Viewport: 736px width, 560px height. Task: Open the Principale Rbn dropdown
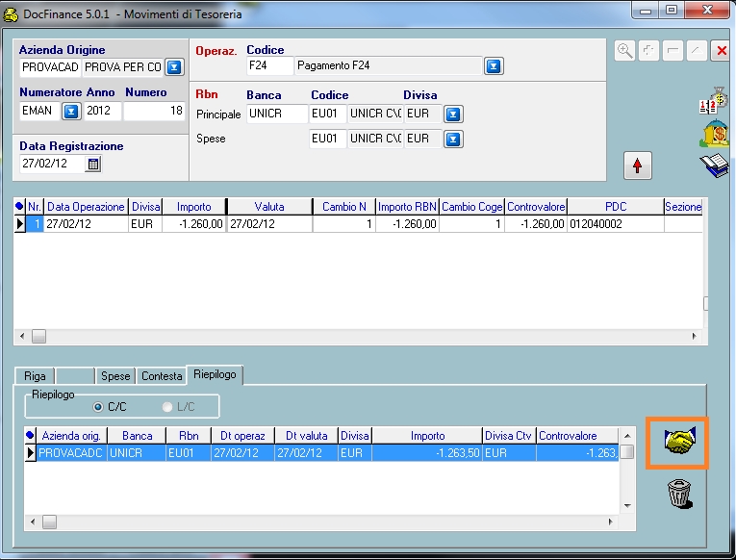coord(453,114)
